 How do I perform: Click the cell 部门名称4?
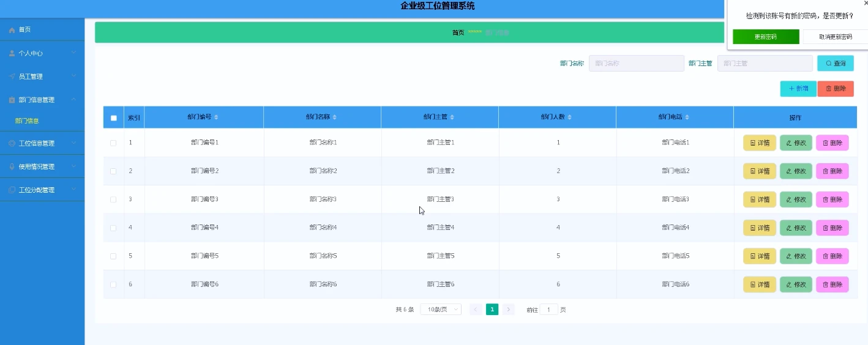pyautogui.click(x=323, y=228)
